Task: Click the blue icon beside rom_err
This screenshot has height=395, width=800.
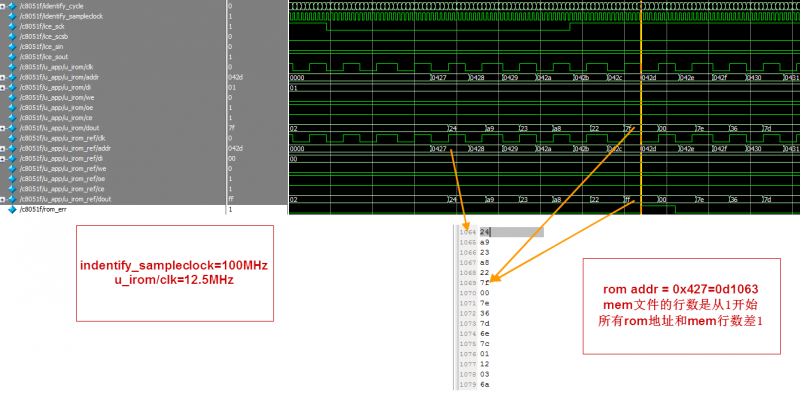Action: click(12, 210)
